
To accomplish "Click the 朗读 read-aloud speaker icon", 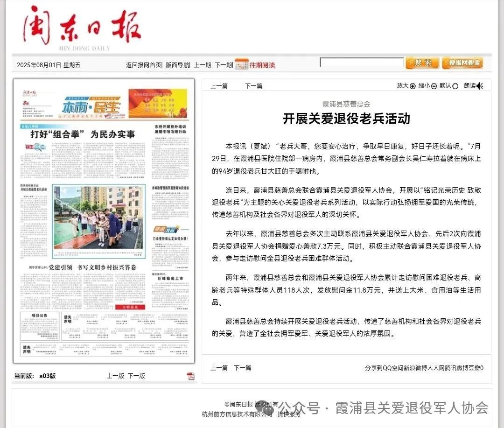I will (480, 86).
